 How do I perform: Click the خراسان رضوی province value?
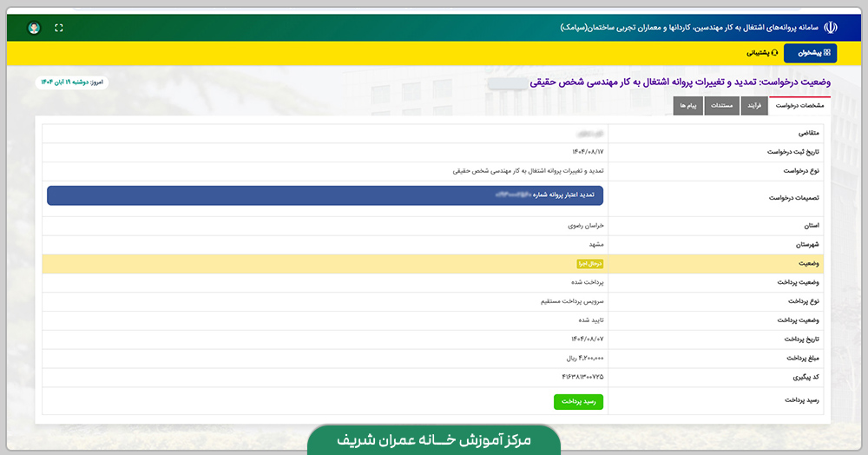tap(585, 226)
